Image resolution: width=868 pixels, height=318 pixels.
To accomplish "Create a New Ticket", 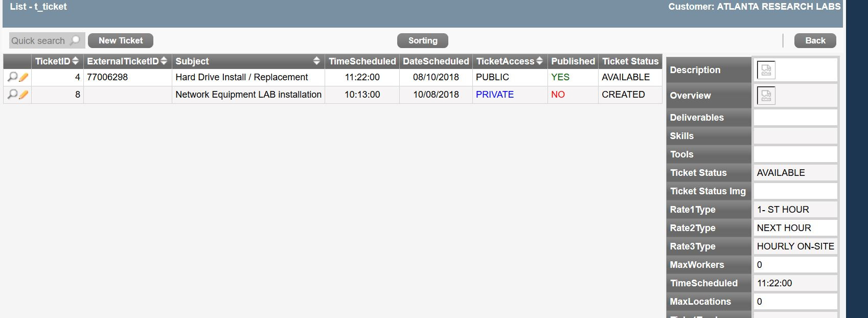I will pyautogui.click(x=121, y=40).
